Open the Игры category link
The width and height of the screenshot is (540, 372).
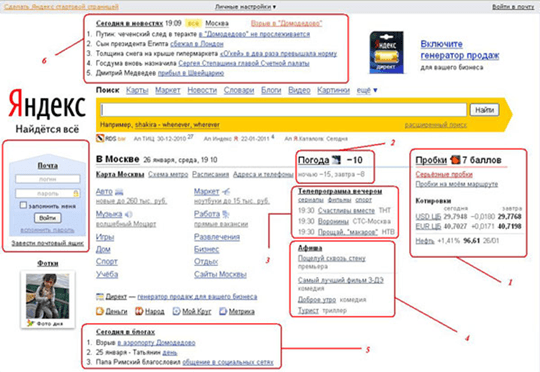pos(105,237)
